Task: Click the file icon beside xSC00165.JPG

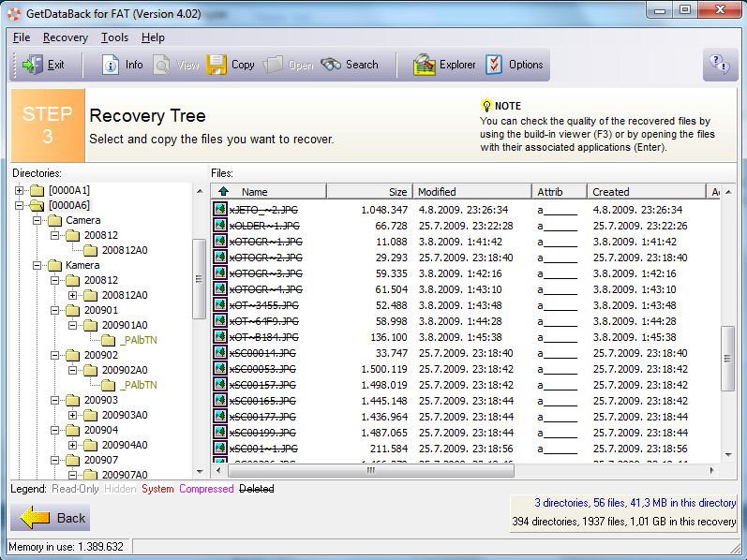Action: (x=220, y=401)
